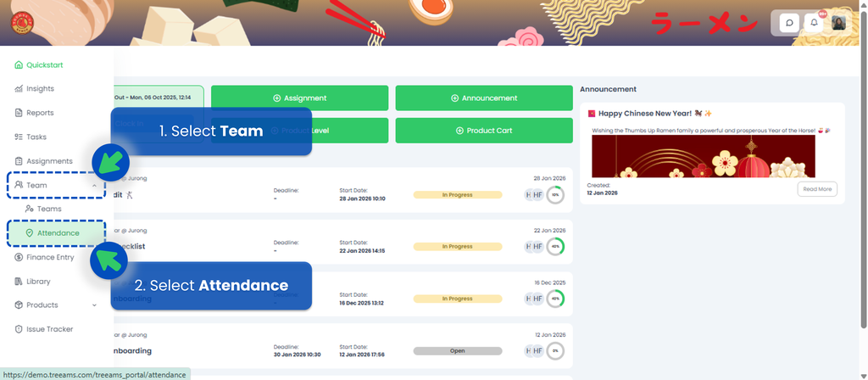The image size is (868, 380).
Task: Open Insights from the sidebar
Action: point(39,88)
